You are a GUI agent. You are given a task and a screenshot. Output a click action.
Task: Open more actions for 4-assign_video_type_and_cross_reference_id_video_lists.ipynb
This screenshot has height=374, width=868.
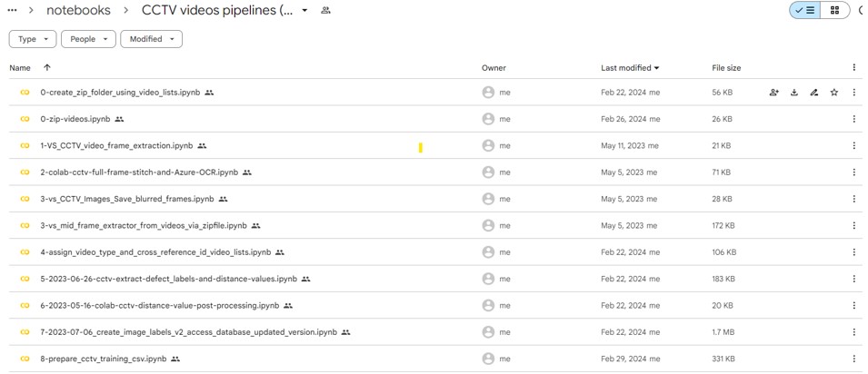click(x=854, y=252)
